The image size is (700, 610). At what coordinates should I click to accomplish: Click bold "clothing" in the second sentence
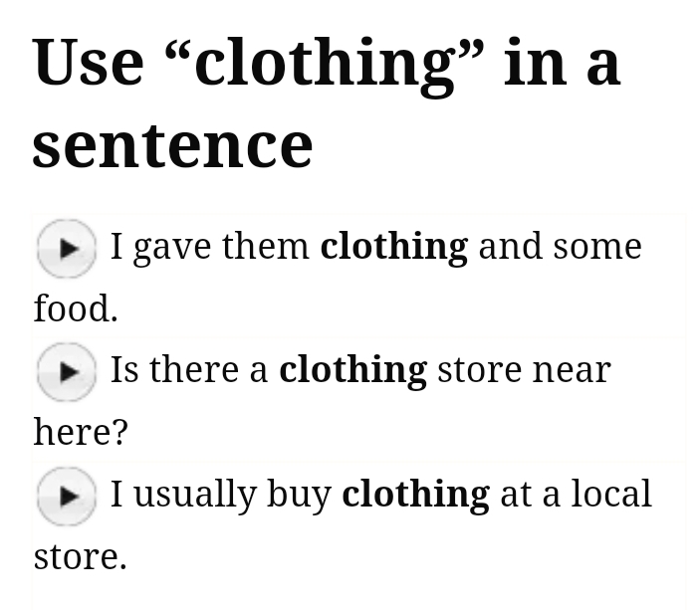[352, 370]
